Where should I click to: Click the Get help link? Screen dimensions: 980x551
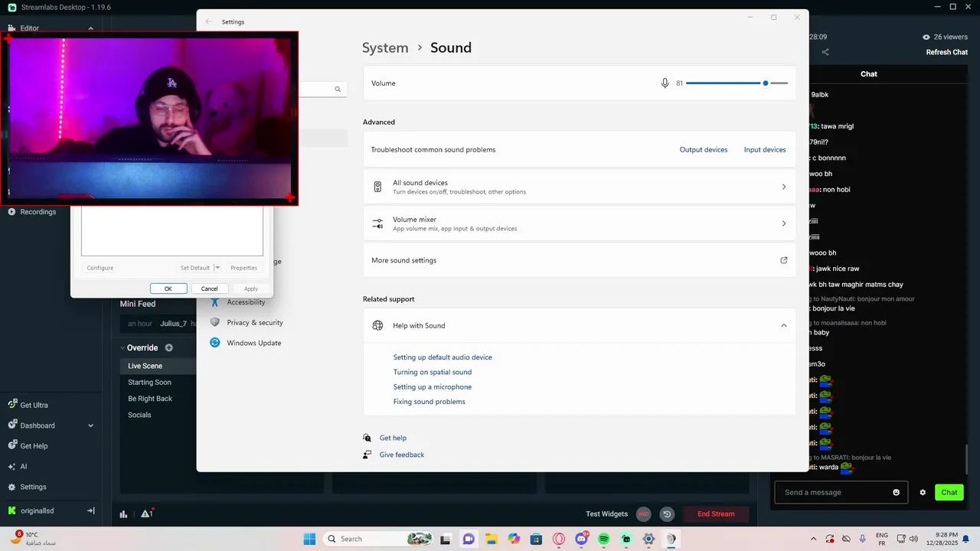393,438
